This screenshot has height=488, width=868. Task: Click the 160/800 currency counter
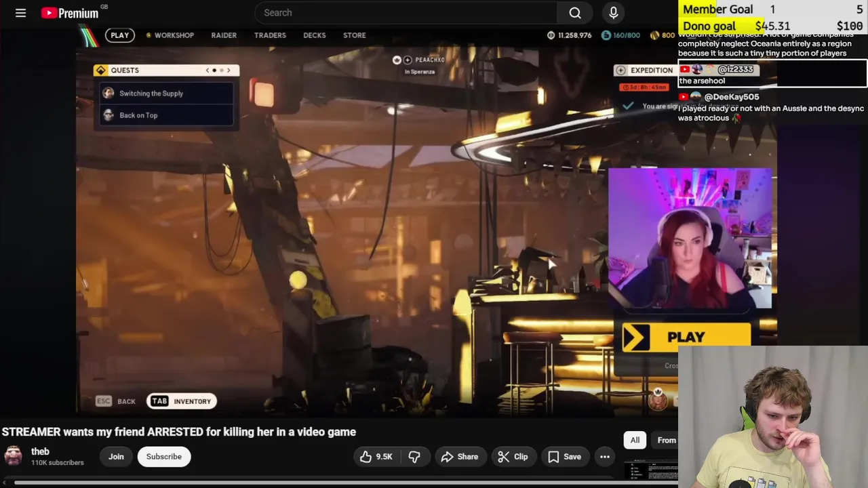point(620,35)
